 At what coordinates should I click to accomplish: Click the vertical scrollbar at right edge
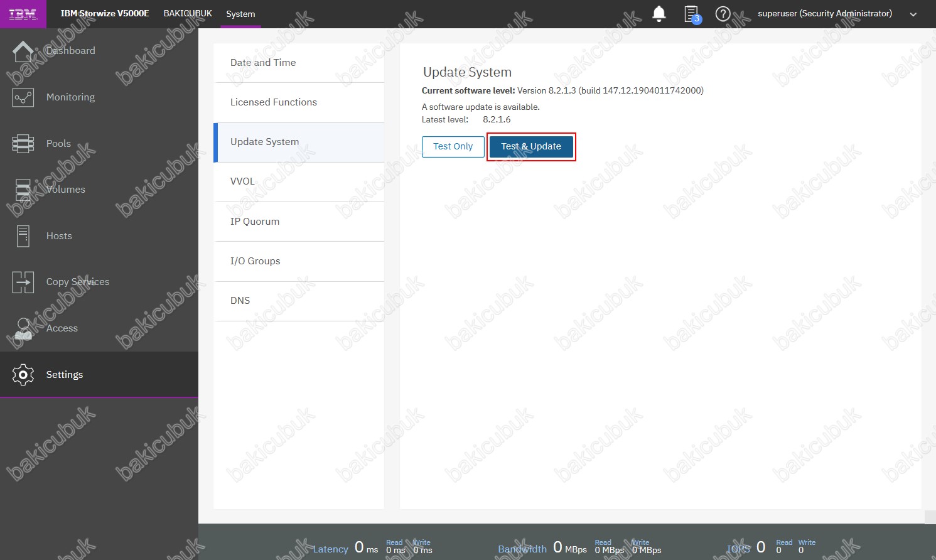coord(930,517)
